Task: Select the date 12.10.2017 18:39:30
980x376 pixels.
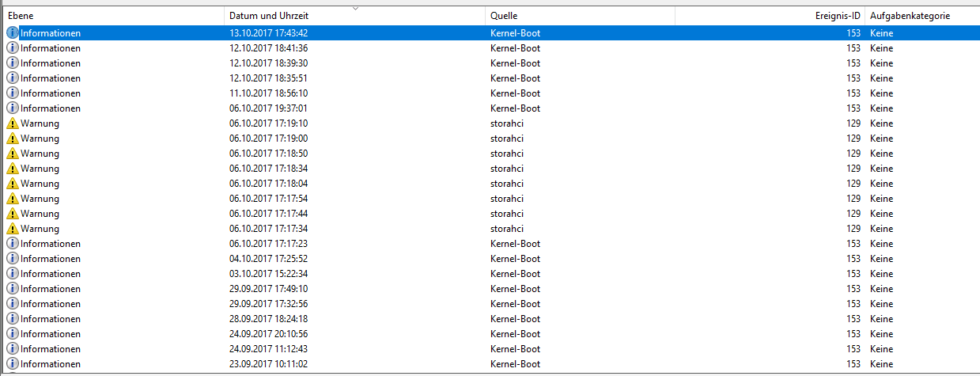Action: (x=268, y=63)
